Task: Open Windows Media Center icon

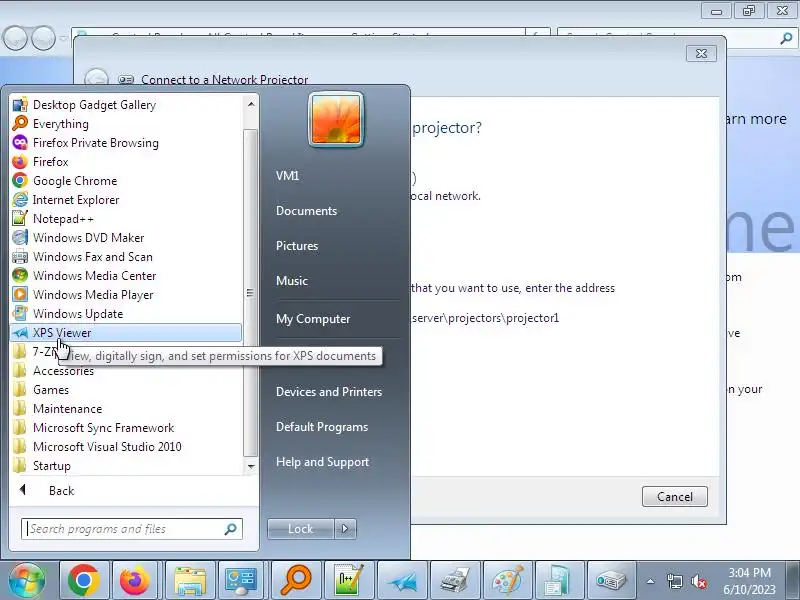Action: point(20,276)
